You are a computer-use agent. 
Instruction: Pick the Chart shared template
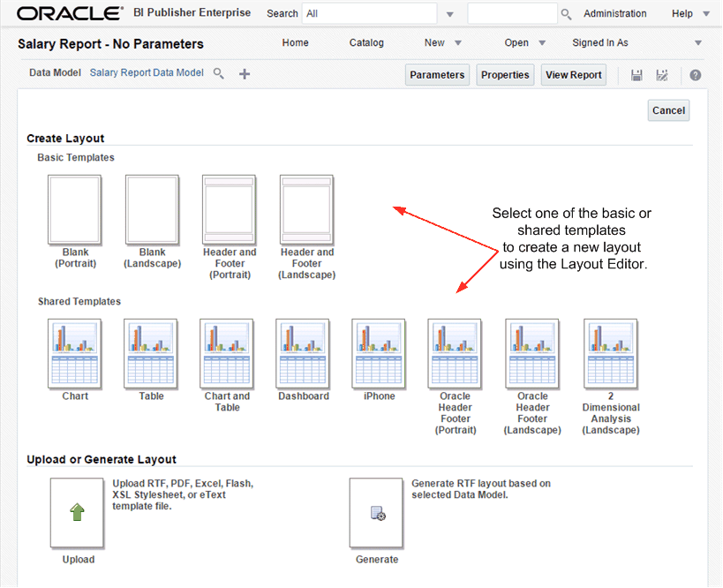pyautogui.click(x=75, y=354)
